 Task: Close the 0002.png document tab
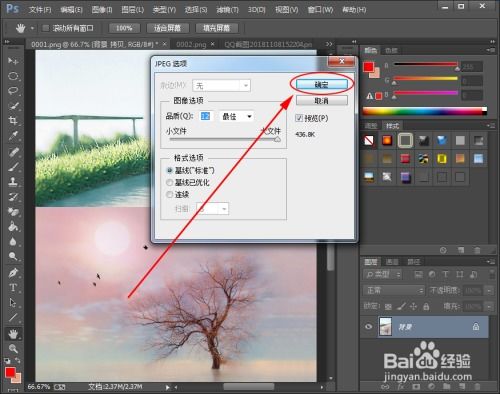[213, 44]
